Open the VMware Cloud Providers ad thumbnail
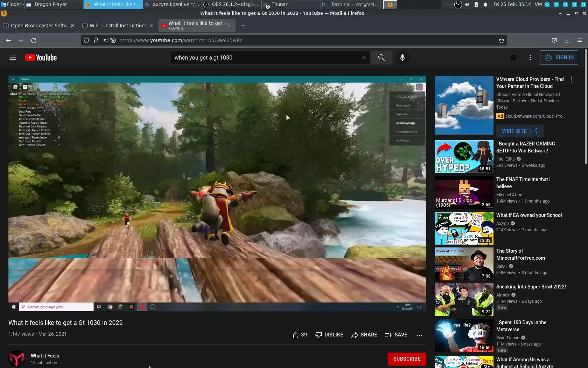The image size is (588, 368). (464, 105)
